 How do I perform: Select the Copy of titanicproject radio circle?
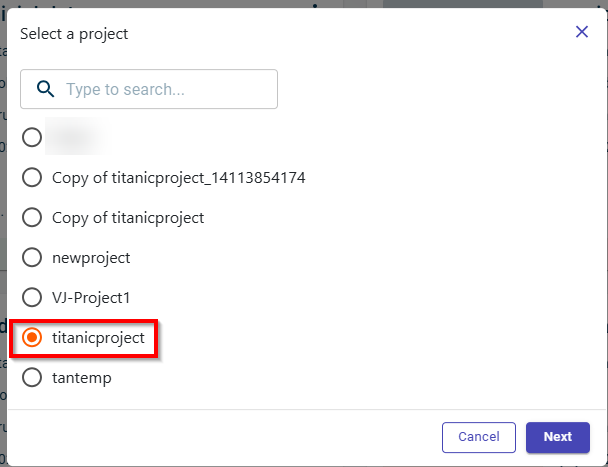coord(32,217)
